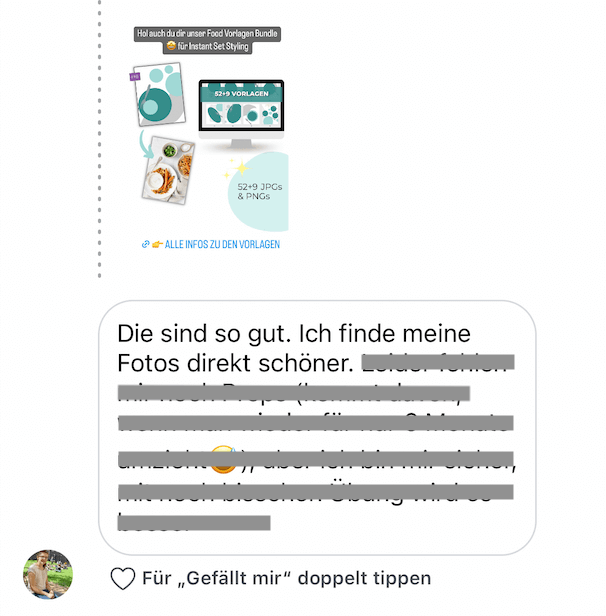Tap the 'für Instant Set Styling' caption line

212,47
